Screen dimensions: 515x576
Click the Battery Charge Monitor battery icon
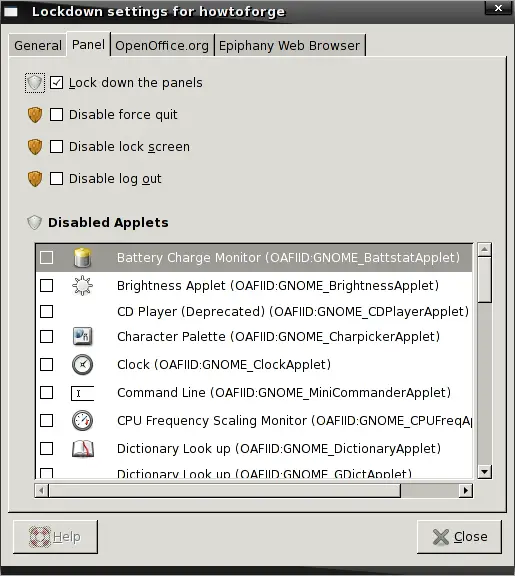point(82,258)
